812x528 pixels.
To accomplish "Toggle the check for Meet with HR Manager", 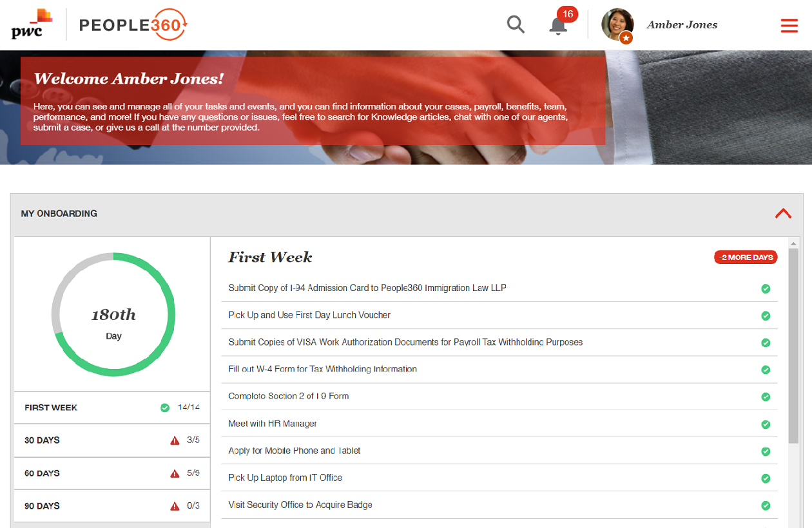I will 766,424.
